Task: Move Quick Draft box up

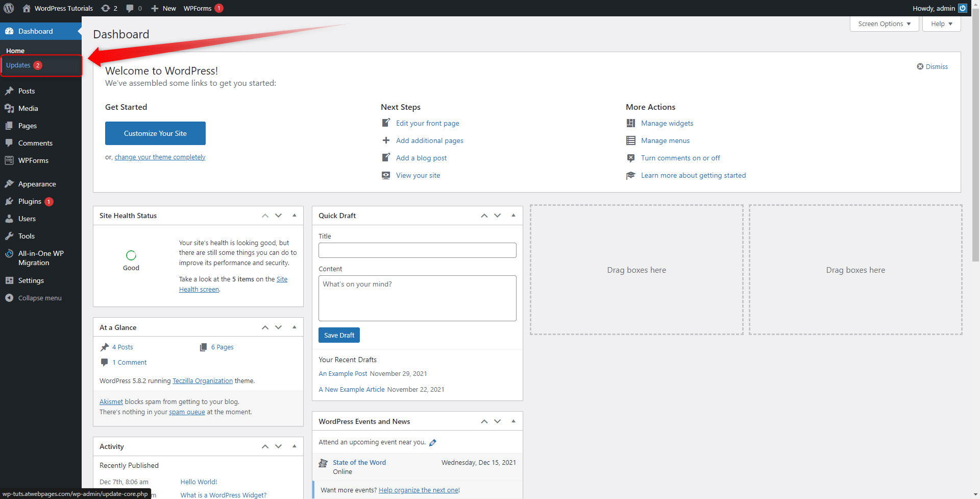Action: pos(484,216)
